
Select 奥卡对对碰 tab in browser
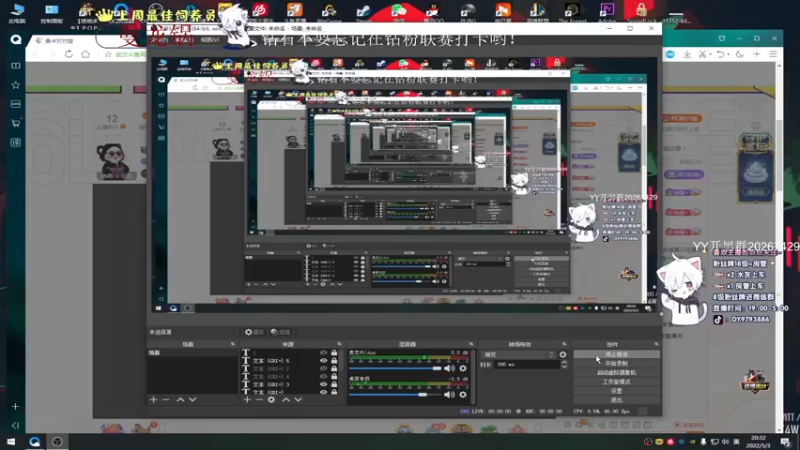[59, 41]
